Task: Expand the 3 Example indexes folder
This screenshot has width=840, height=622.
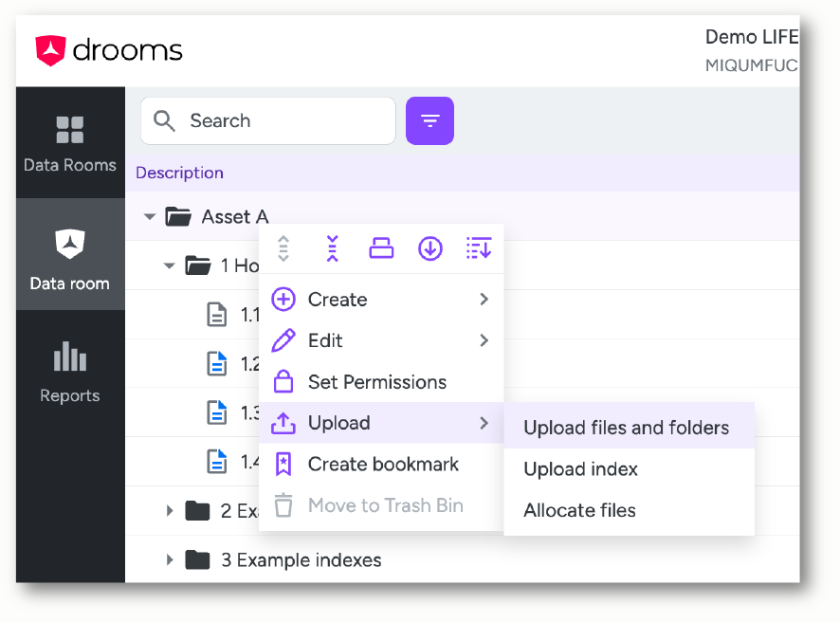Action: 170,559
